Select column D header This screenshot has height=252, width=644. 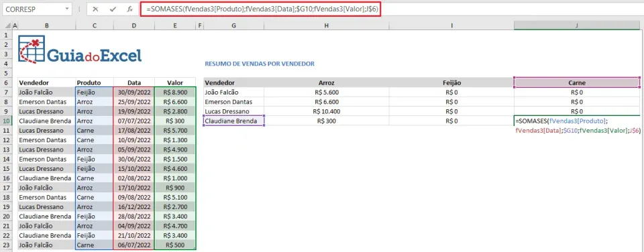click(134, 26)
